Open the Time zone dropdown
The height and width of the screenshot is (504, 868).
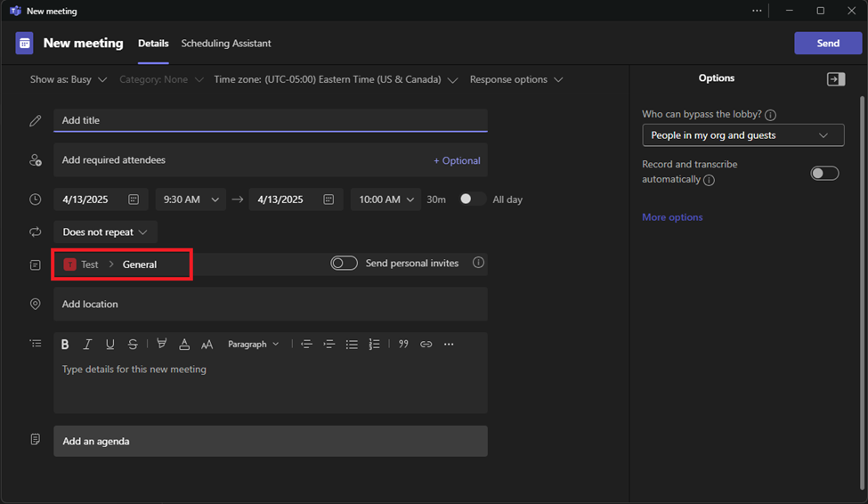336,80
